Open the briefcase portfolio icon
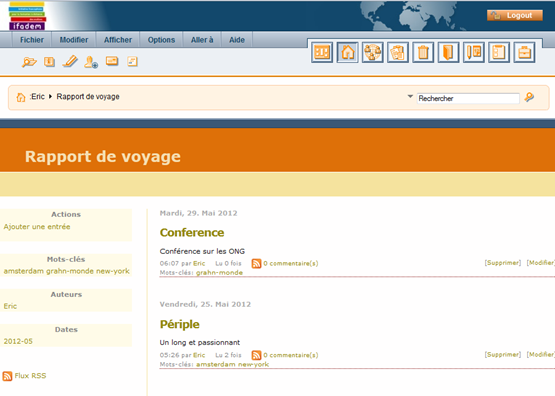The width and height of the screenshot is (555, 396). pos(524,52)
